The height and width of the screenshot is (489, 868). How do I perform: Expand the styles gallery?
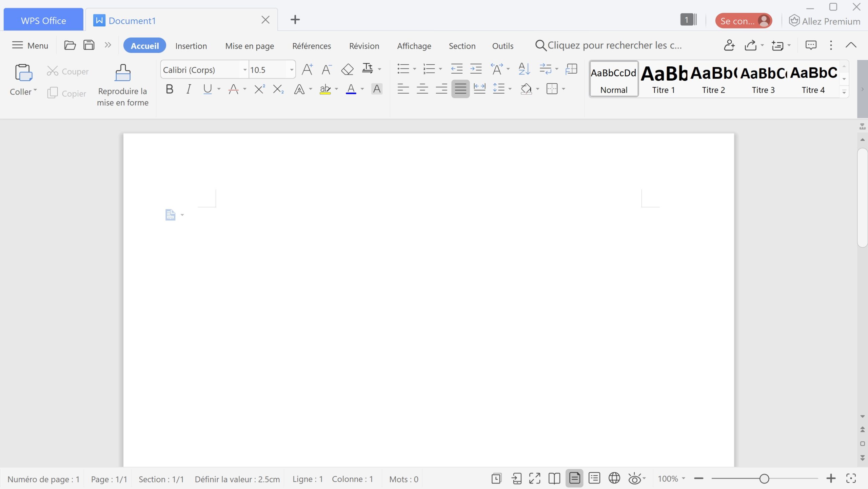(844, 92)
